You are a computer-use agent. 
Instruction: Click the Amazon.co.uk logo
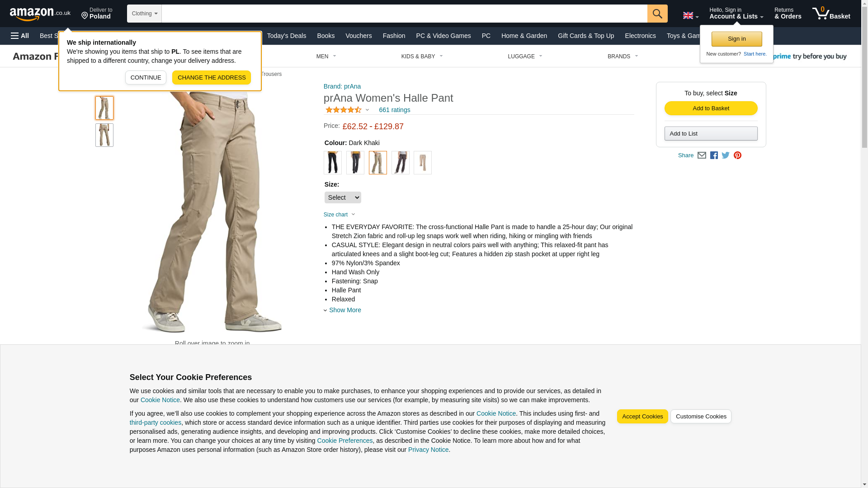point(40,14)
